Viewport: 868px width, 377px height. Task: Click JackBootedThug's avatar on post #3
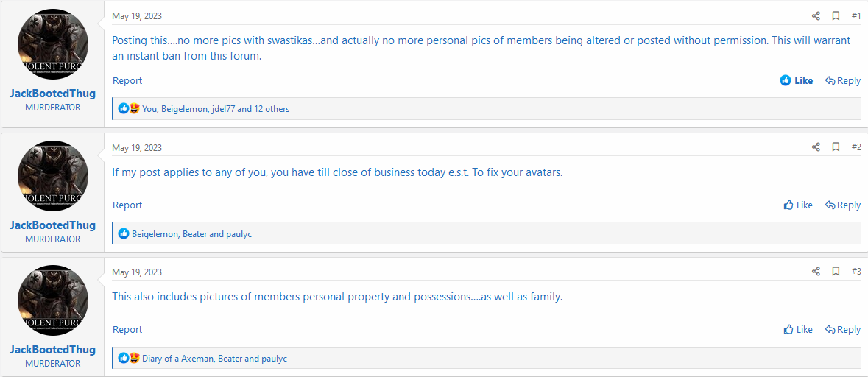[x=52, y=300]
